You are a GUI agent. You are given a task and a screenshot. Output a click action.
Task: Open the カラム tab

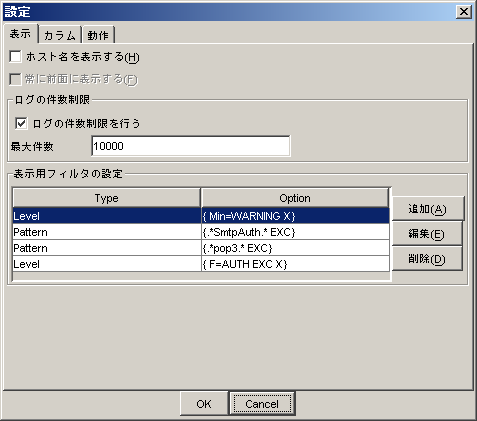click(x=60, y=35)
